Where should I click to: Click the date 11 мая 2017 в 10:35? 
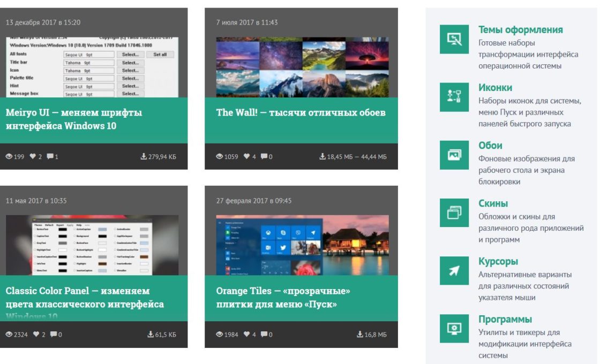(x=36, y=200)
